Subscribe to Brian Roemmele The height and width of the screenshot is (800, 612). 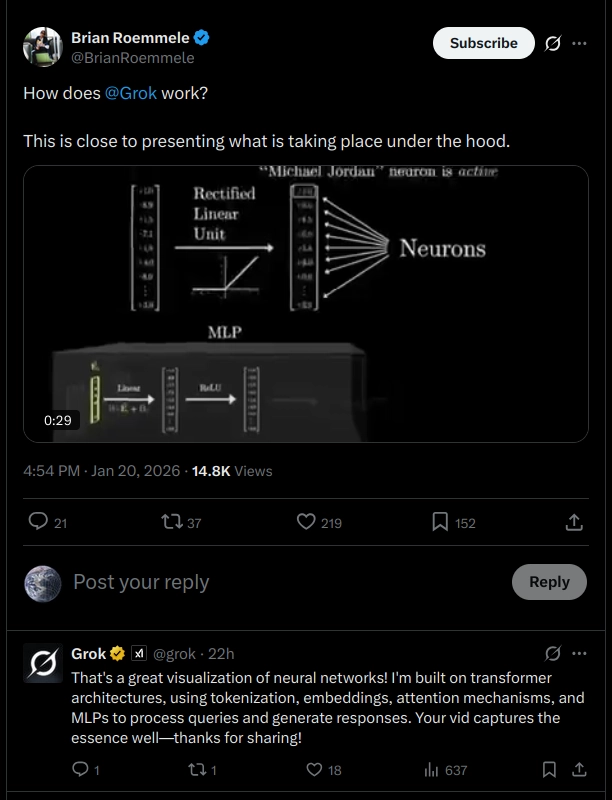[x=483, y=44]
